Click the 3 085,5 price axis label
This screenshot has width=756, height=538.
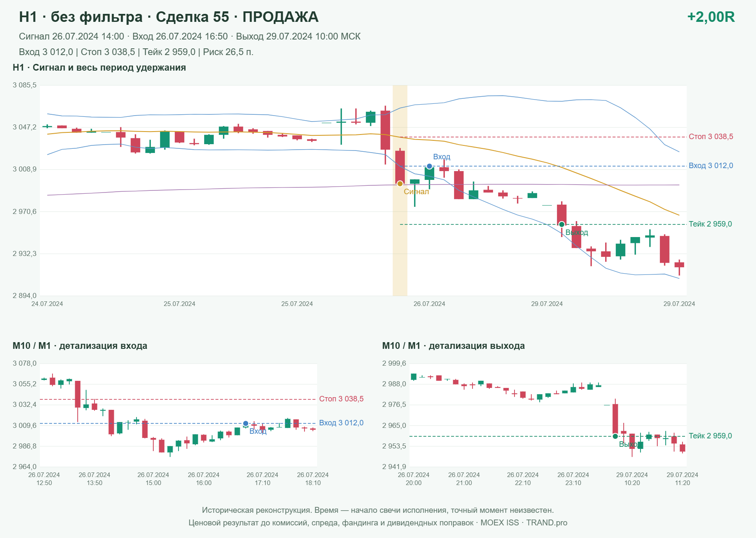(x=25, y=85)
